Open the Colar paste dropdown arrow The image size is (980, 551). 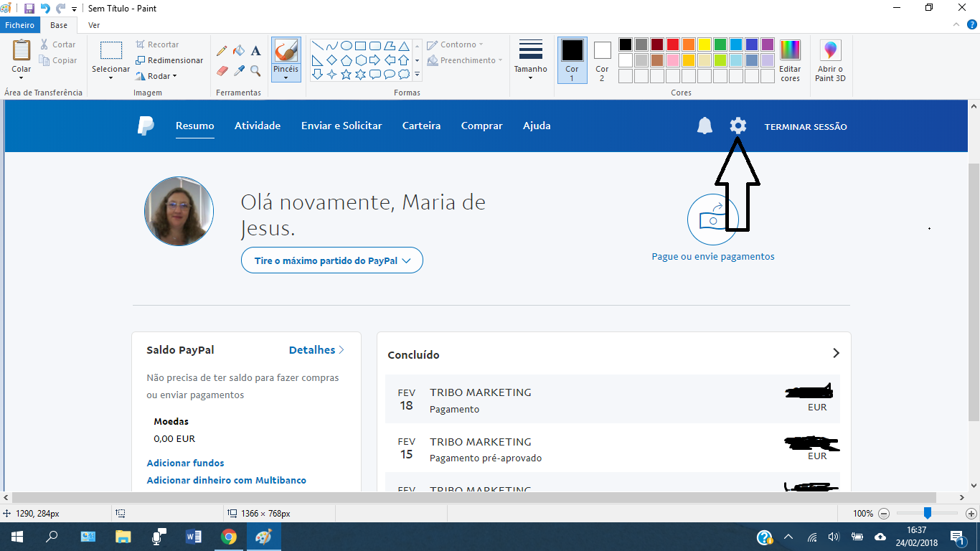(22, 77)
